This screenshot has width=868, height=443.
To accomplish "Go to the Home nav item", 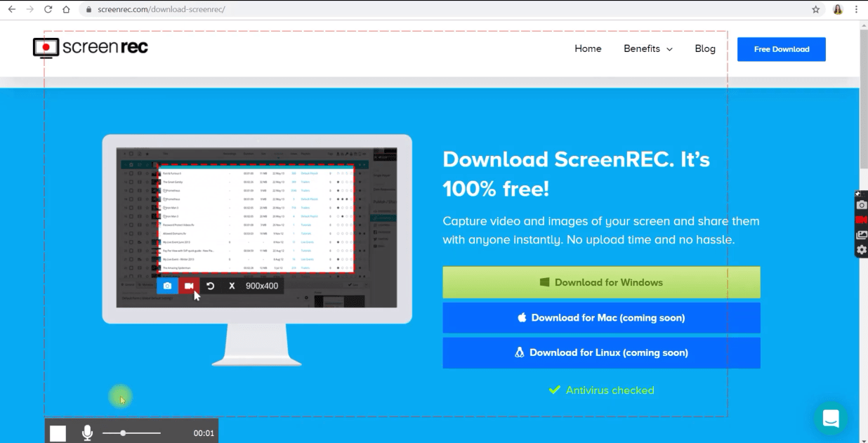I will coord(588,48).
